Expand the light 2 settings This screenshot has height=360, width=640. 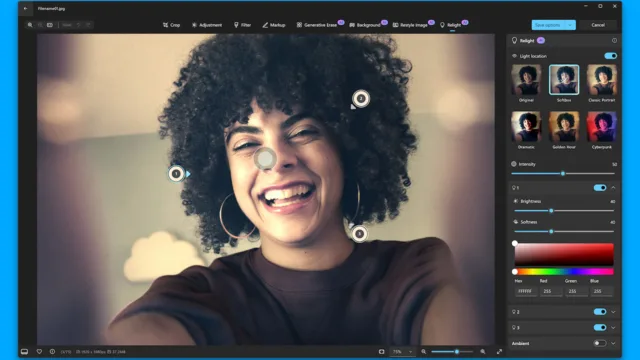[613, 312]
